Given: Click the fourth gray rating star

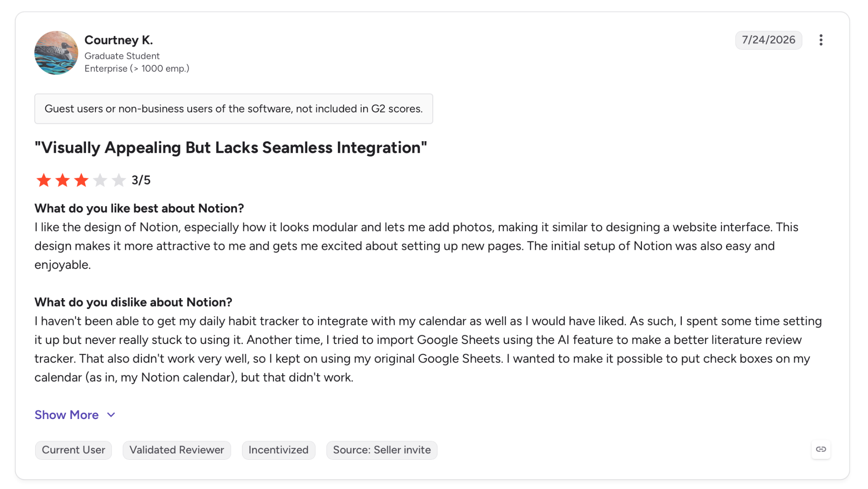Looking at the screenshot, I should tap(100, 180).
